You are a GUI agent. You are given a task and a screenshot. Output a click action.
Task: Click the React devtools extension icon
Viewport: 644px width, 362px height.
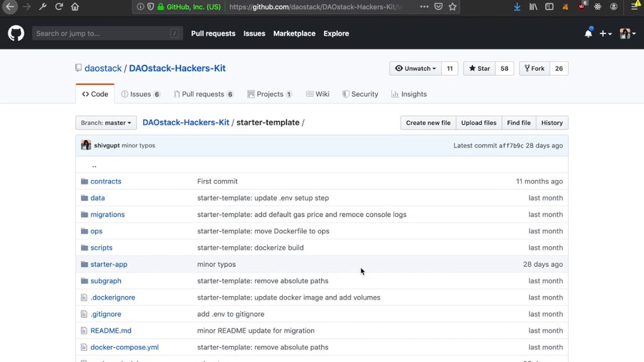[598, 7]
